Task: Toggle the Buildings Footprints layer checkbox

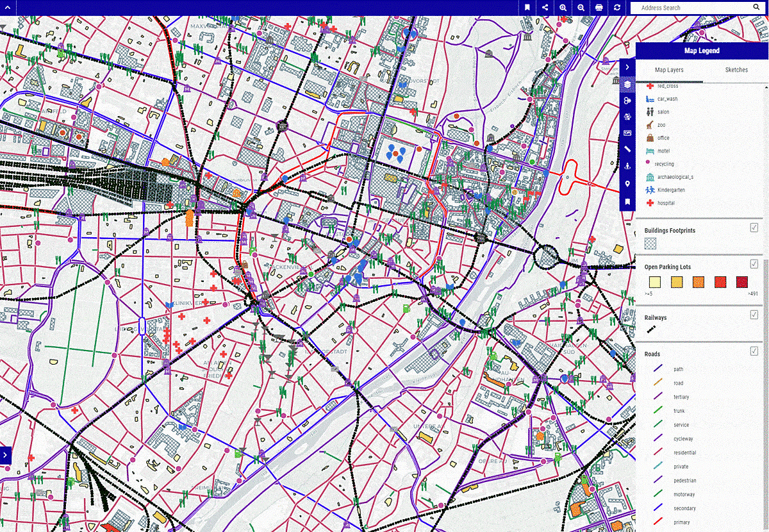Action: (754, 228)
